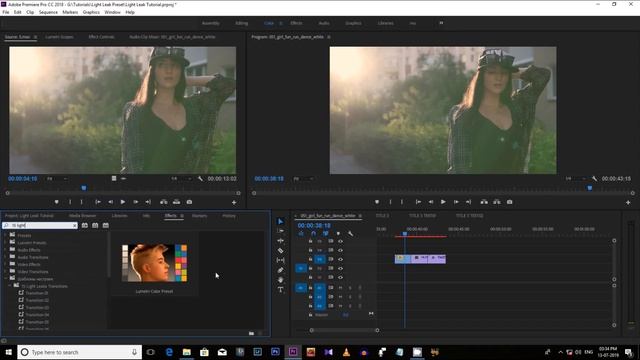Expand the Audio Transitions folder

tap(5, 257)
